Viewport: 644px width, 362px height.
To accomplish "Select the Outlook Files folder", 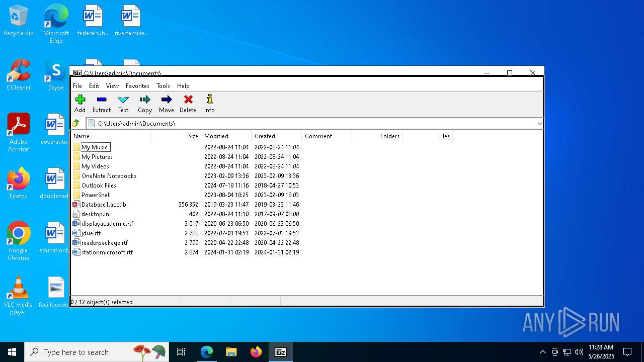I will (99, 186).
